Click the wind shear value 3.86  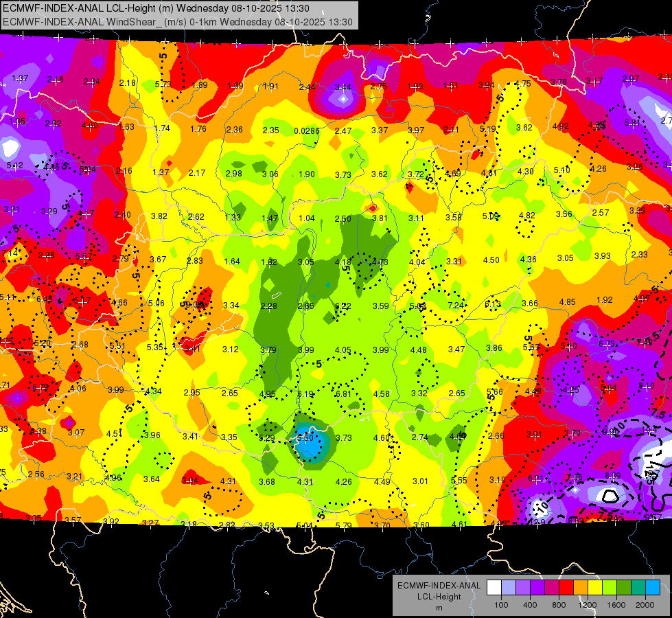[x=494, y=348]
